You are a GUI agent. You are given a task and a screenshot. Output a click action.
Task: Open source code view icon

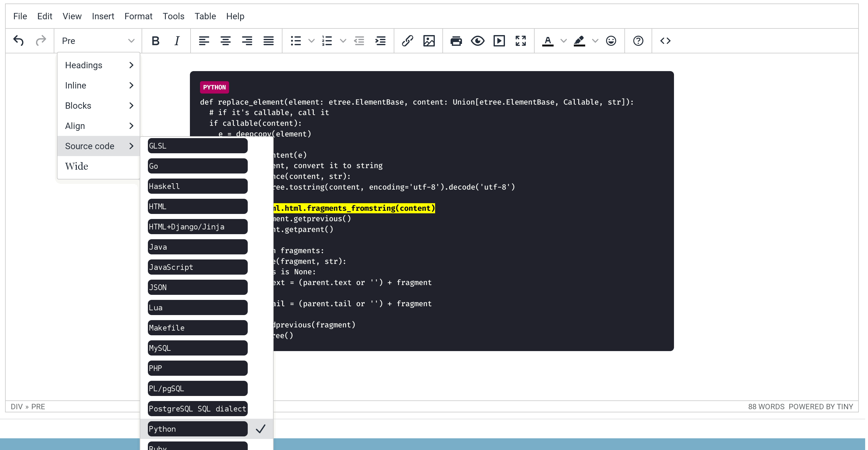(665, 41)
